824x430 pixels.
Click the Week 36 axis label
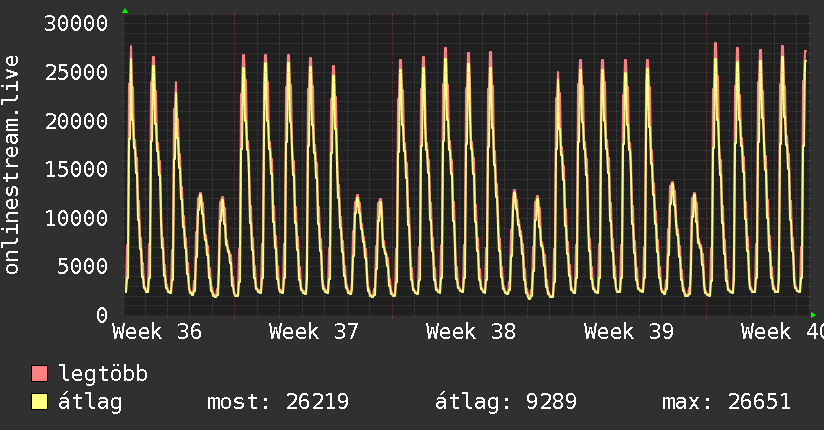(157, 332)
